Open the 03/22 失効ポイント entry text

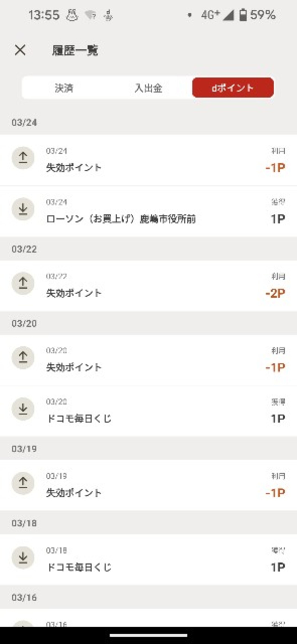coord(74,293)
